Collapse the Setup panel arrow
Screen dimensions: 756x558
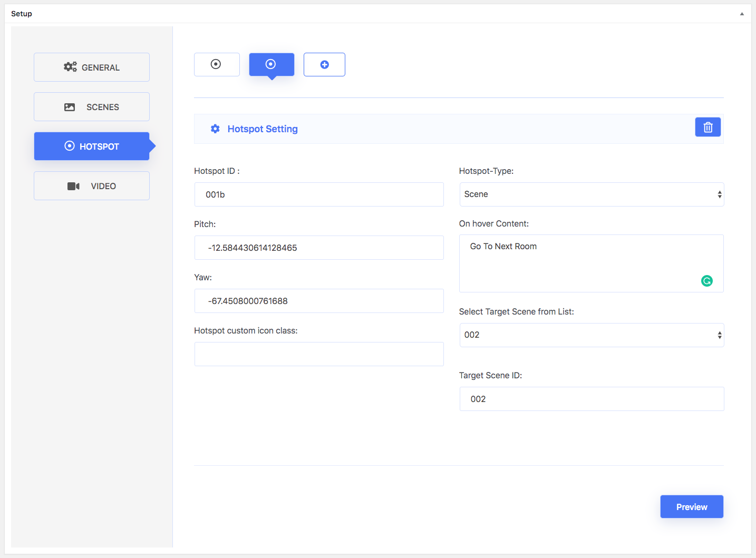(742, 14)
